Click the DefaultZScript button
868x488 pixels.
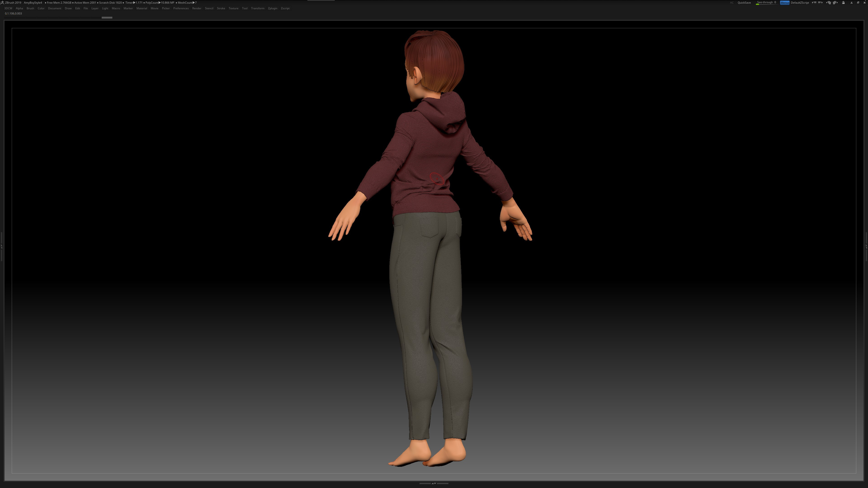[x=800, y=3]
